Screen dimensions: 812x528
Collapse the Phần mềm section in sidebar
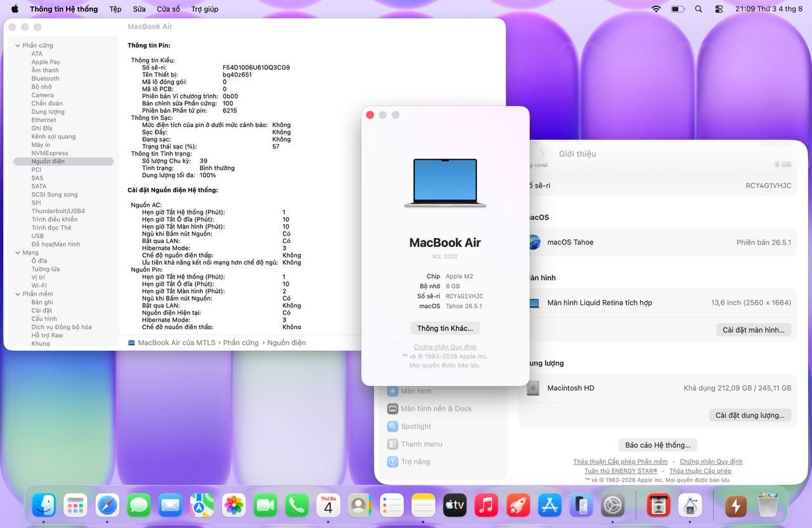[17, 294]
